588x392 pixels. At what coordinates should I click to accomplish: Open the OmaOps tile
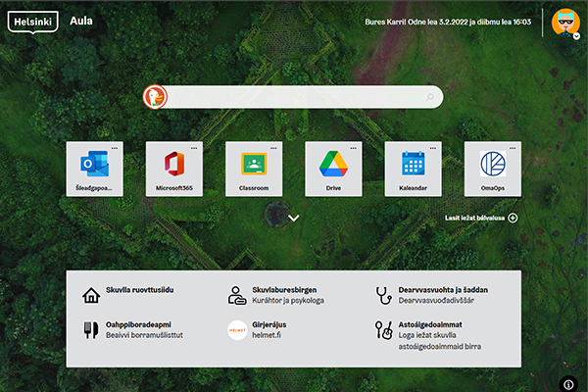(493, 169)
